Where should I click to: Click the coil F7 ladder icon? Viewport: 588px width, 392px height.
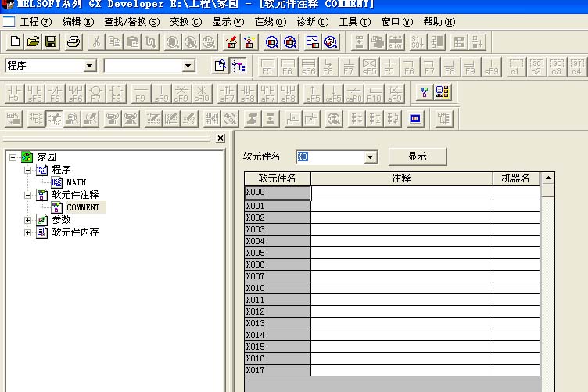pos(95,94)
